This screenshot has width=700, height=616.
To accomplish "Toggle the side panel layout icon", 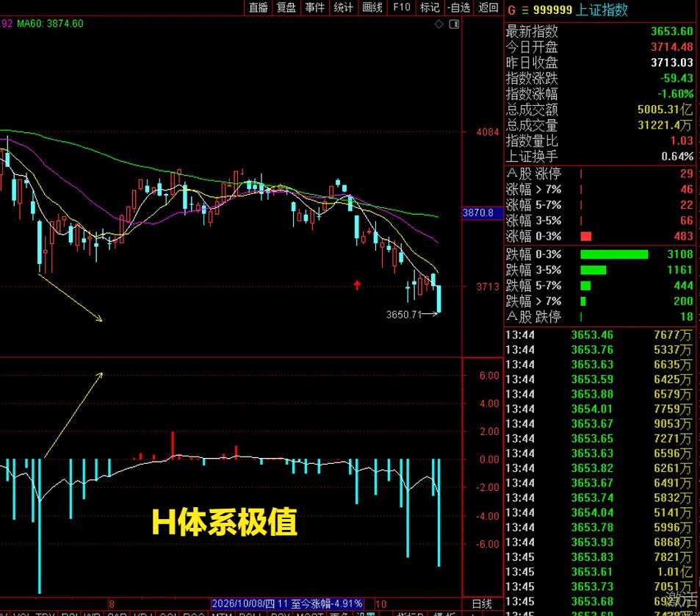I will pos(454,24).
